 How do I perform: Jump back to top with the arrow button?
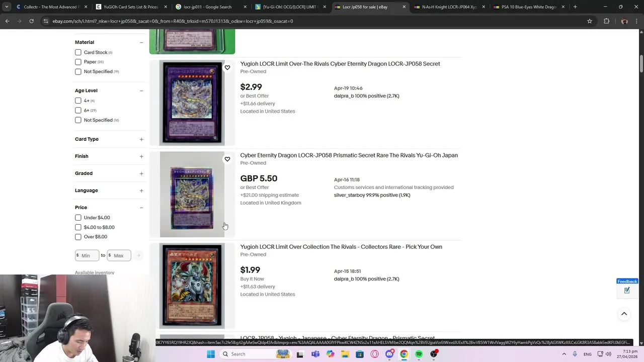624,314
